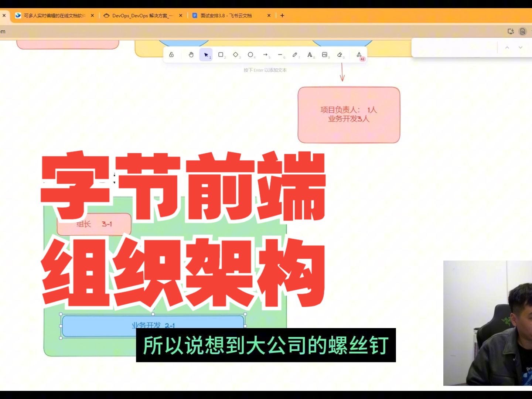Select the Arrow drawing tool
The width and height of the screenshot is (532, 399).
click(265, 55)
